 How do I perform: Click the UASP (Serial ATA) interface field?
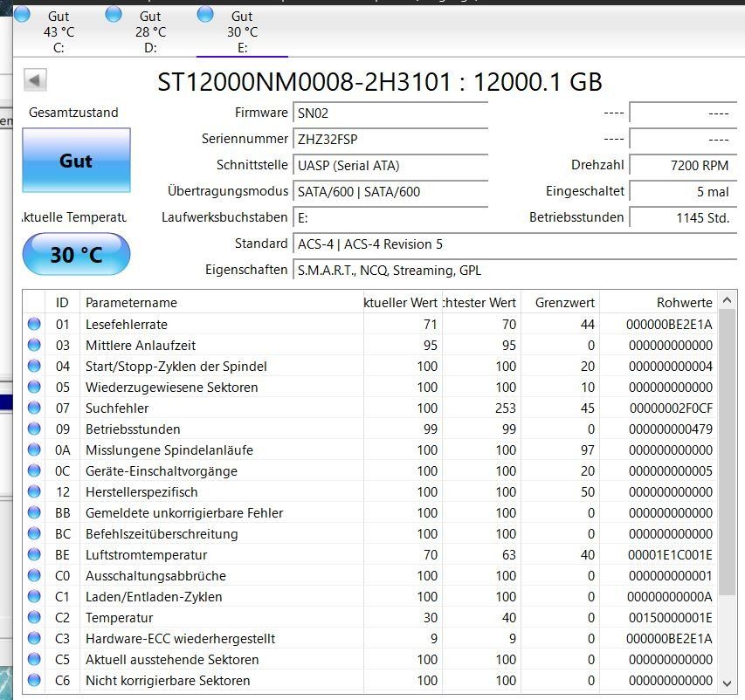(390, 165)
